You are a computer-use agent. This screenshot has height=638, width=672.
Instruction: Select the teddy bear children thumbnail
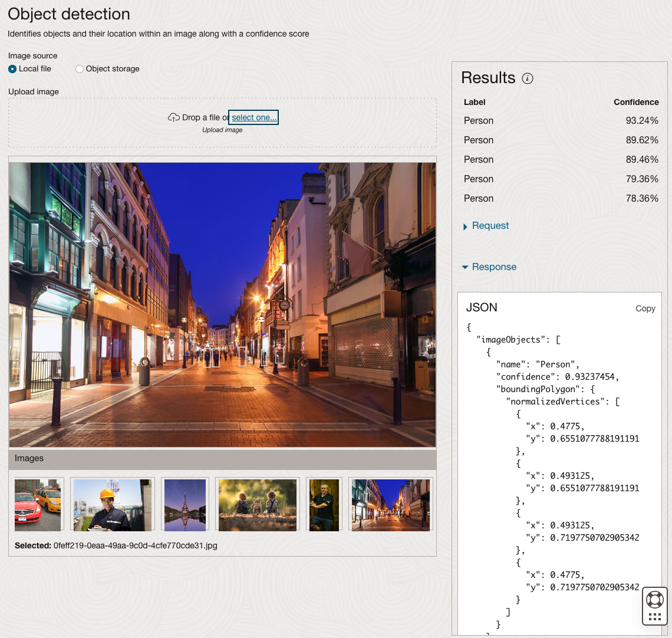258,505
